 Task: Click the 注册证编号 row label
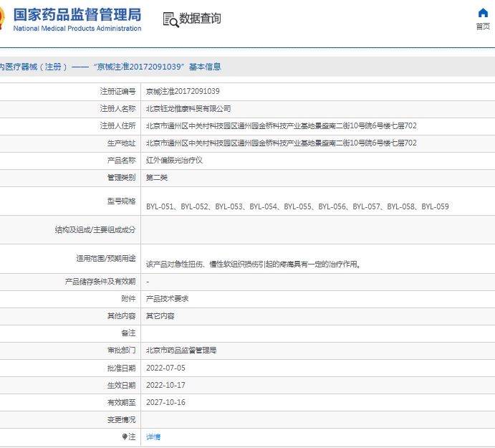click(x=117, y=91)
